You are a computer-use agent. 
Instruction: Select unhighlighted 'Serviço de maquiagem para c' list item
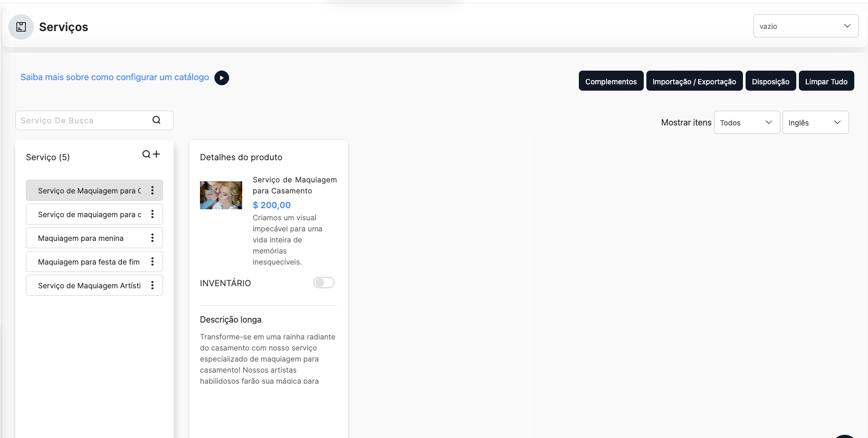click(x=94, y=214)
